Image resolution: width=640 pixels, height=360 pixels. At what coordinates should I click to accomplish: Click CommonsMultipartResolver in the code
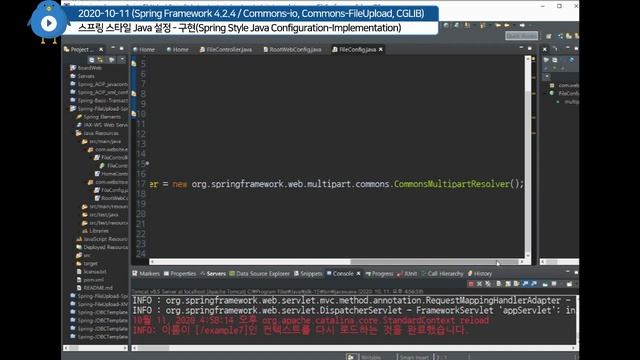tap(452, 184)
